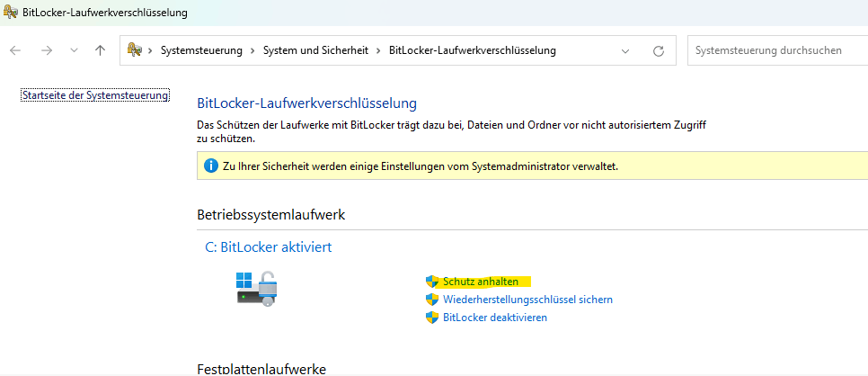Click the Betriebssystemlaufwerk section heading
The height and width of the screenshot is (376, 868).
[x=271, y=215]
